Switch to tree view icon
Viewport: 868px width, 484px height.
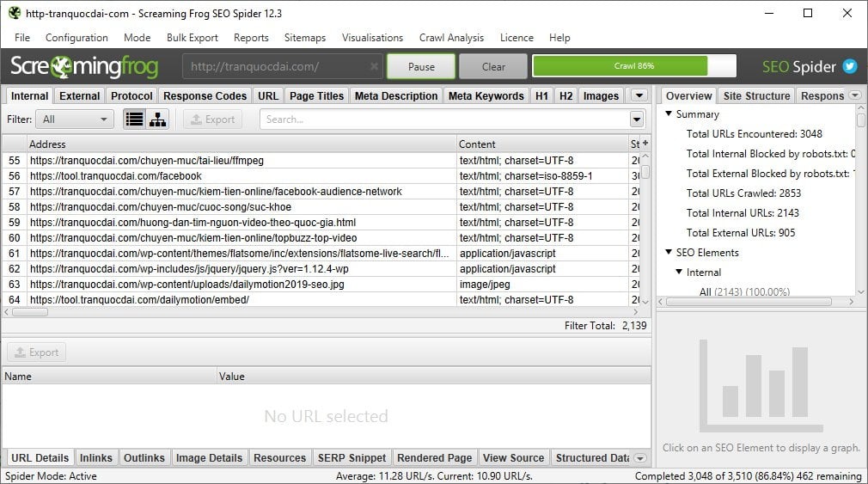(x=157, y=119)
